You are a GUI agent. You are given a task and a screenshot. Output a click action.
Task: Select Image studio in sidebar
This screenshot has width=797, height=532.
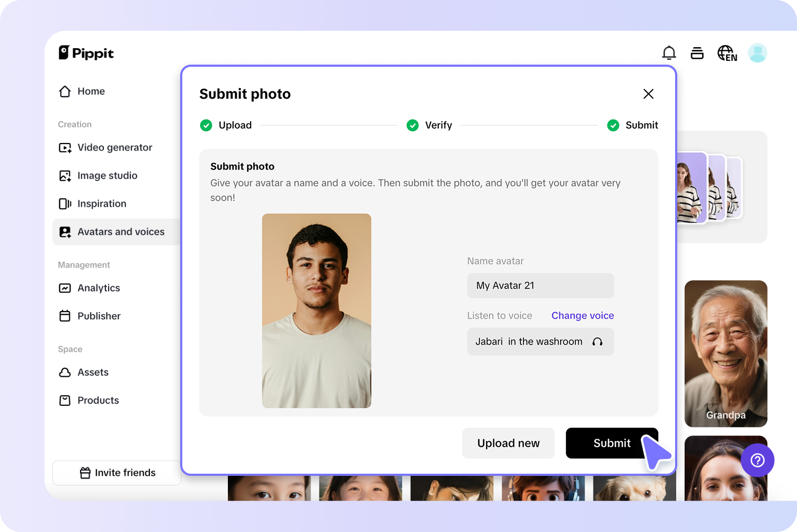point(107,175)
